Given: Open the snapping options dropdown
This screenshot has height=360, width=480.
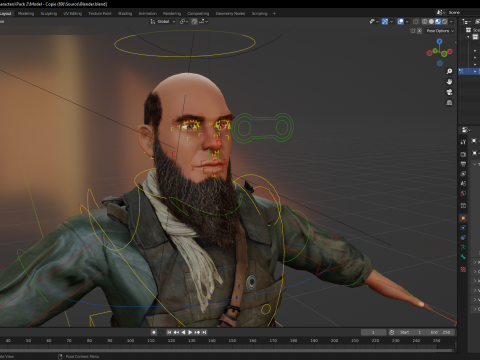Looking at the screenshot, I should point(204,22).
